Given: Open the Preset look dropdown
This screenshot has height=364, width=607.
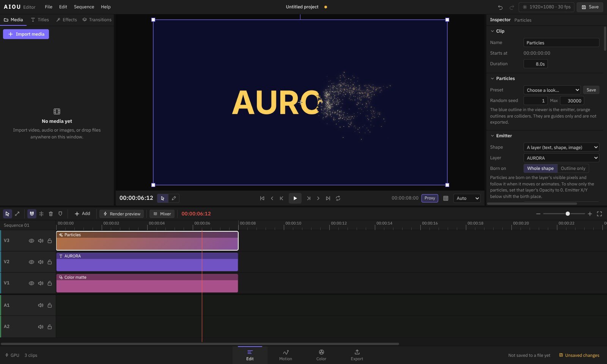Looking at the screenshot, I should pos(552,90).
